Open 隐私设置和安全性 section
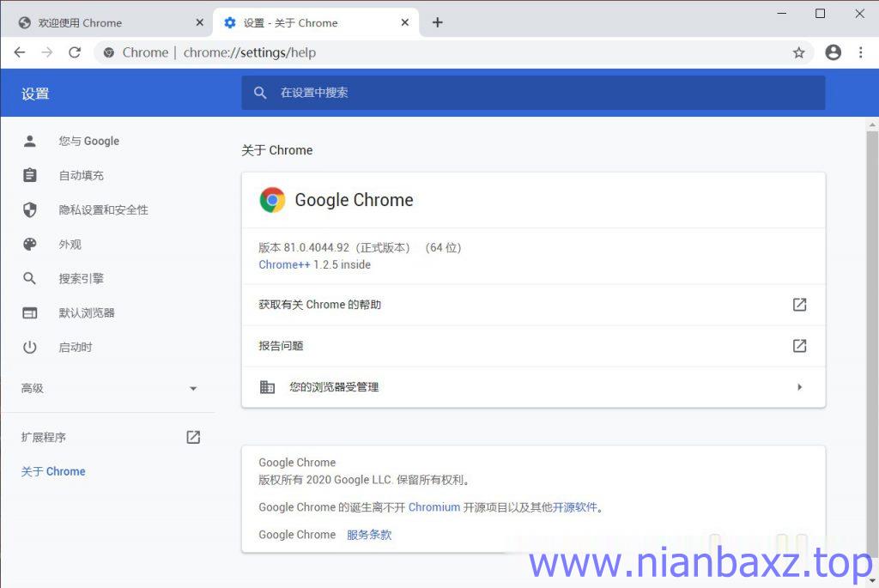The height and width of the screenshot is (588, 879). 104,209
